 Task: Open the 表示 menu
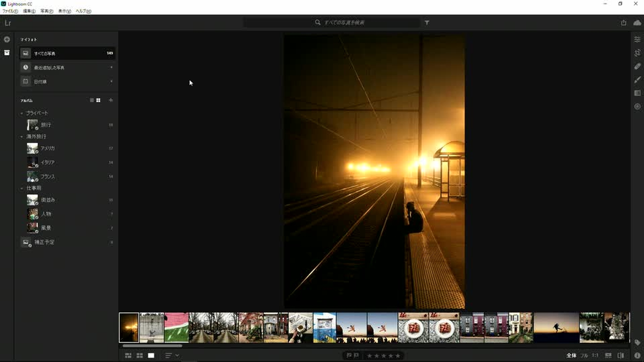[64, 11]
